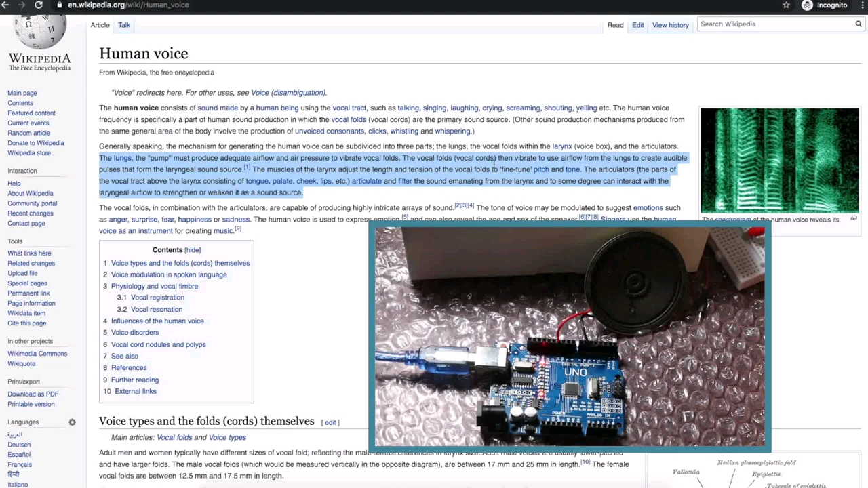868x488 pixels.
Task: Open the Languages settings gear icon
Action: (x=72, y=422)
